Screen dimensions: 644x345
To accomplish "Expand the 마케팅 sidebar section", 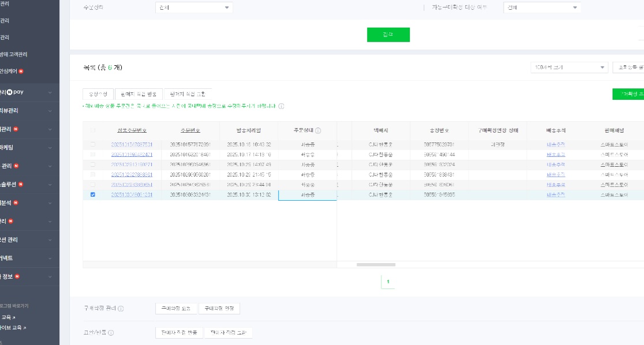I will coord(50,148).
